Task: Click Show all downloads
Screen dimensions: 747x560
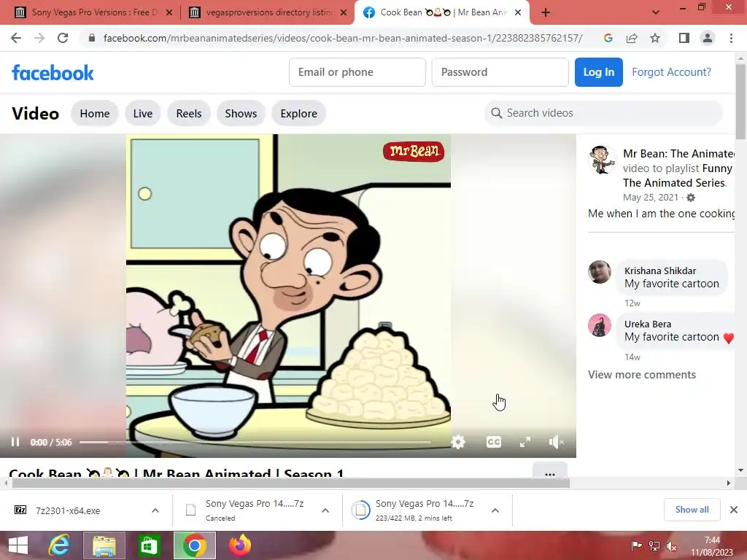Action: 692,510
